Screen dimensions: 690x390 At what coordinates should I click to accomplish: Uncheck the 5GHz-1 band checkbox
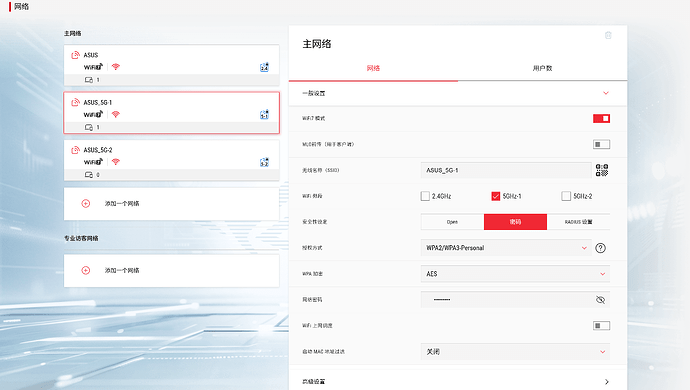[495, 196]
